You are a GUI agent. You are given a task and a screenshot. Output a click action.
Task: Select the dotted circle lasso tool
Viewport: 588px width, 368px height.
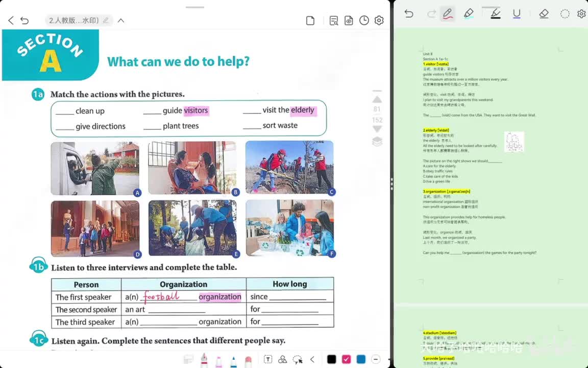(x=565, y=14)
